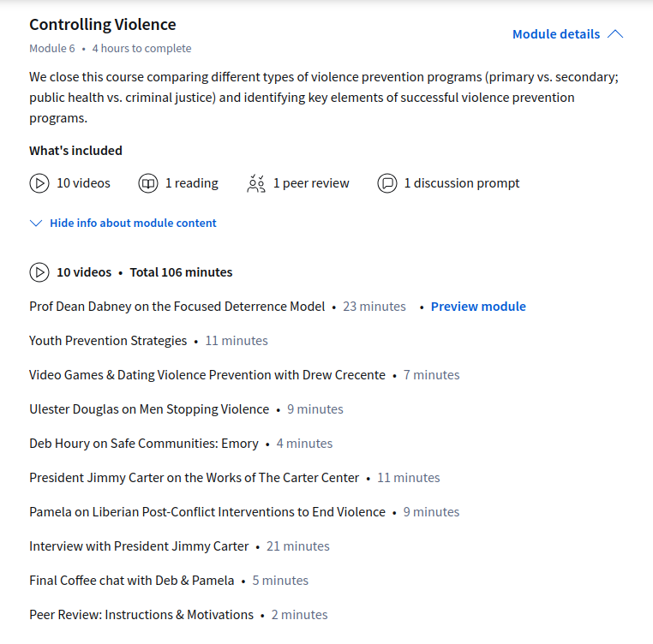The image size is (653, 644).
Task: Select Interview with President Jimmy Carter
Action: 139,546
